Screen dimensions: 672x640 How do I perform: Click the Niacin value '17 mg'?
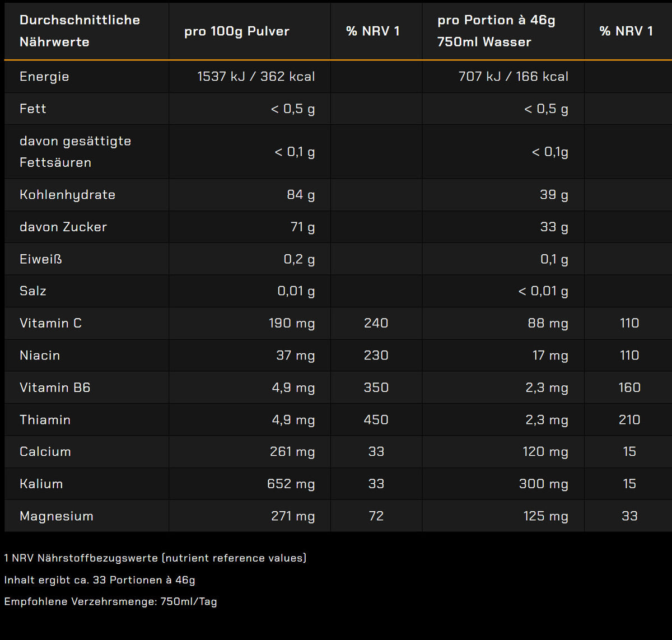pos(550,356)
